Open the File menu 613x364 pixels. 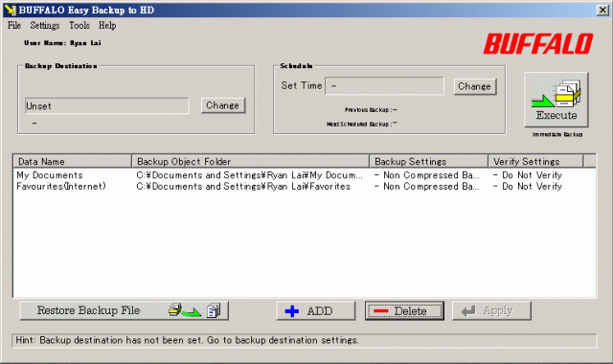(x=14, y=26)
